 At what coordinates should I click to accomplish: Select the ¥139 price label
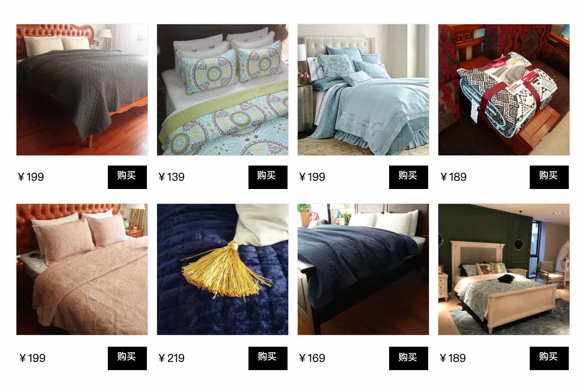[172, 177]
